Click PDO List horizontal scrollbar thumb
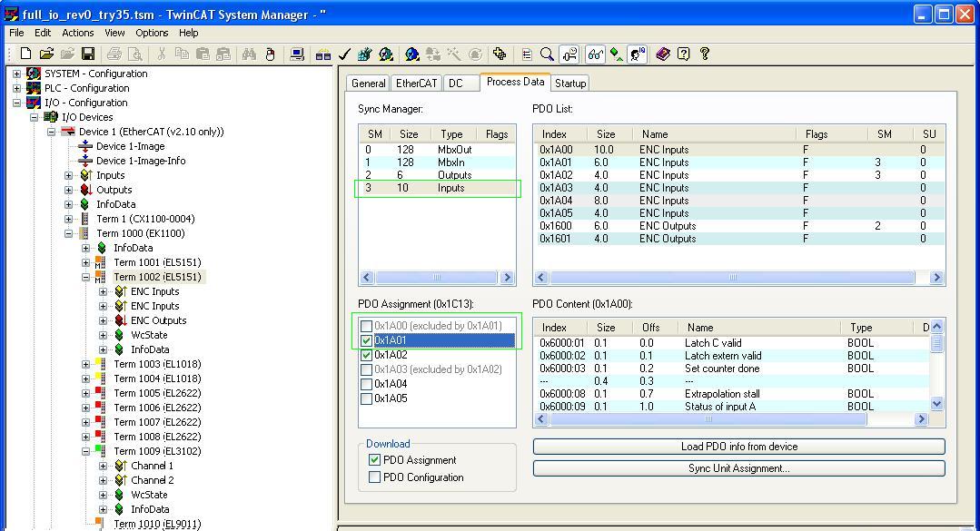 [x=732, y=278]
